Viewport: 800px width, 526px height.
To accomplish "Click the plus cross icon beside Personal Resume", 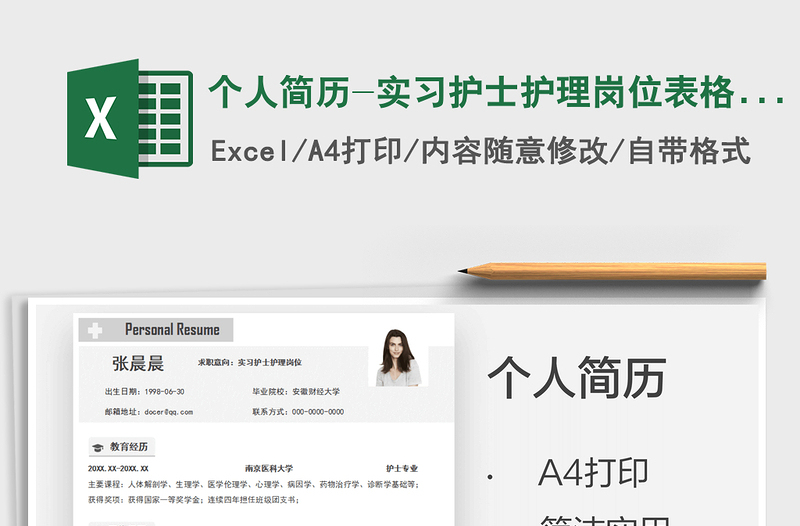I will pyautogui.click(x=96, y=330).
